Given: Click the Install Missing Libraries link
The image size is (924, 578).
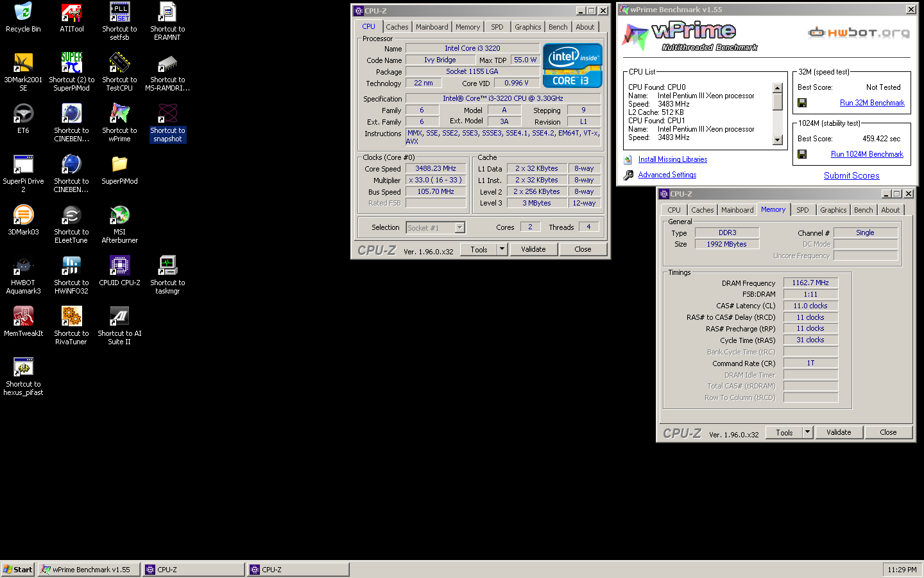Looking at the screenshot, I should point(672,159).
